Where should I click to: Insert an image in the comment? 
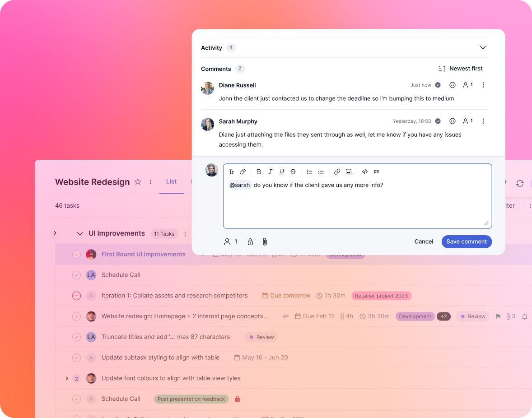coord(349,172)
